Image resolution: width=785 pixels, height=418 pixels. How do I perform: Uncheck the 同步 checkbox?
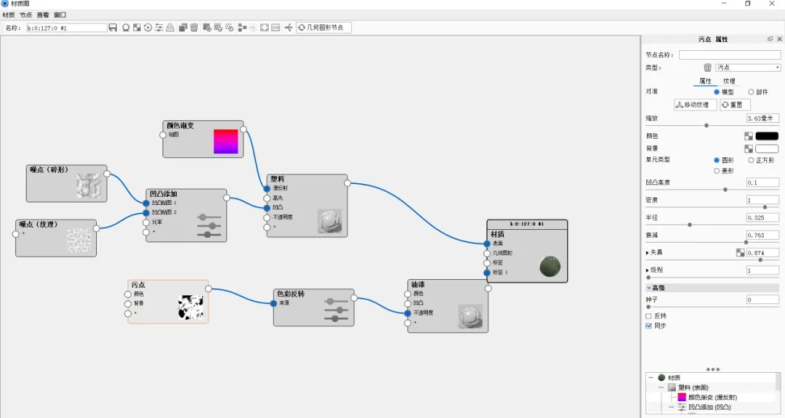[649, 325]
